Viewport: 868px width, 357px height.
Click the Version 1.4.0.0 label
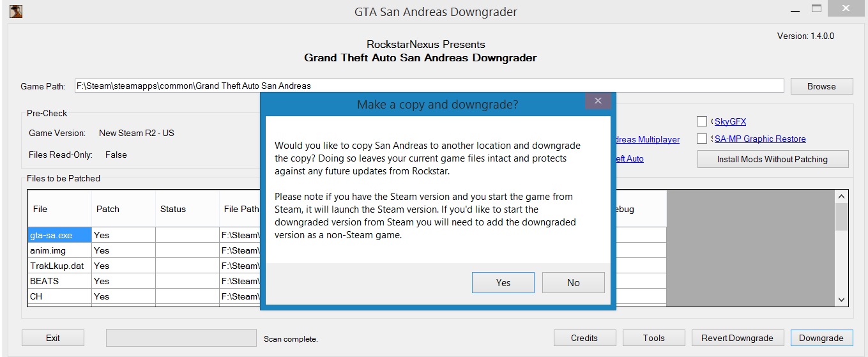805,36
